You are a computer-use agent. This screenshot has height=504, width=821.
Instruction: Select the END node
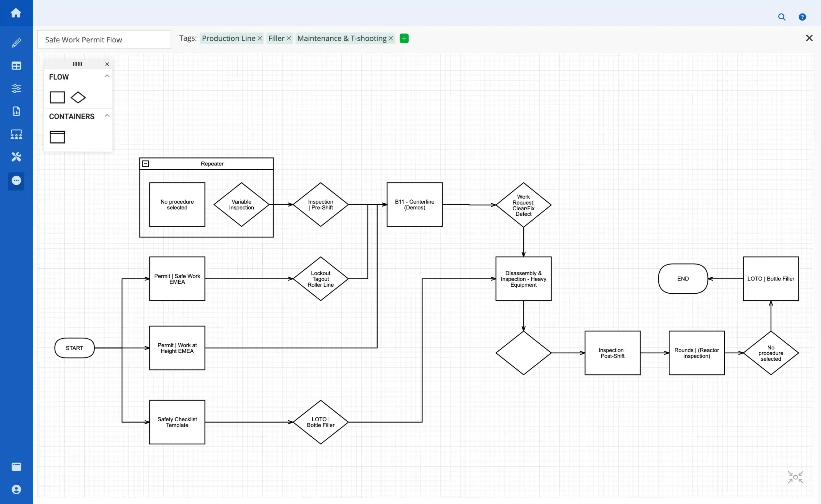[x=683, y=279]
